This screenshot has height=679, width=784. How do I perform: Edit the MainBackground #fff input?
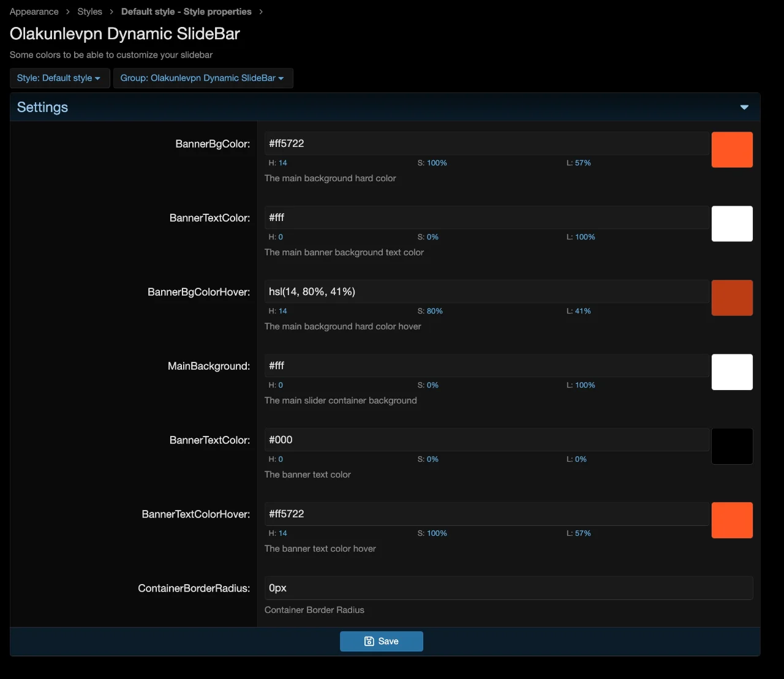pos(486,366)
